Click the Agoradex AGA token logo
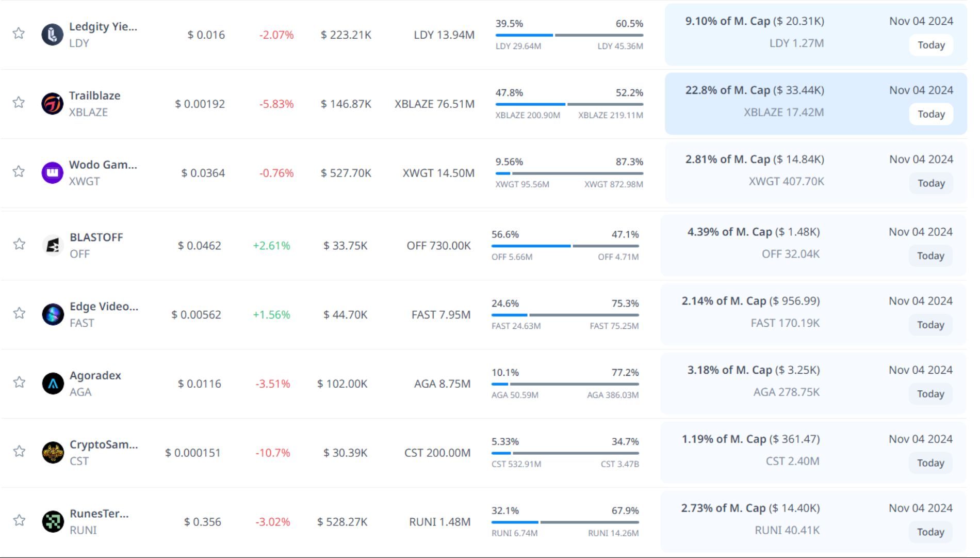The width and height of the screenshot is (980, 558). 53,384
